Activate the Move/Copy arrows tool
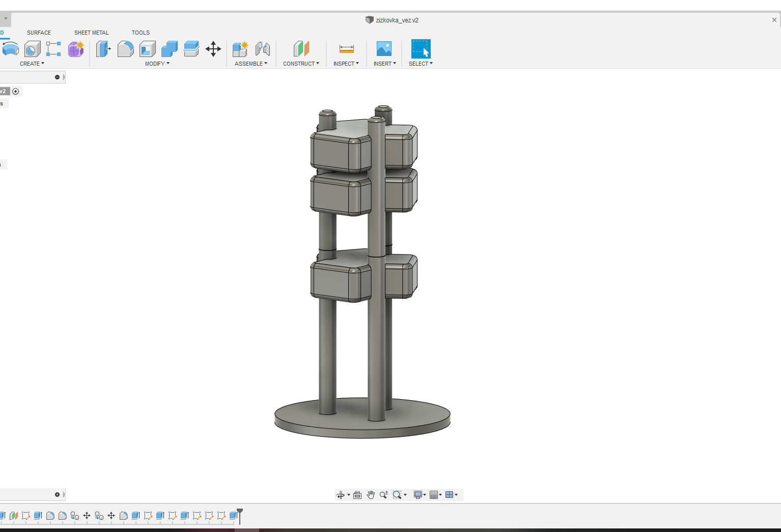This screenshot has height=532, width=781. [x=213, y=49]
